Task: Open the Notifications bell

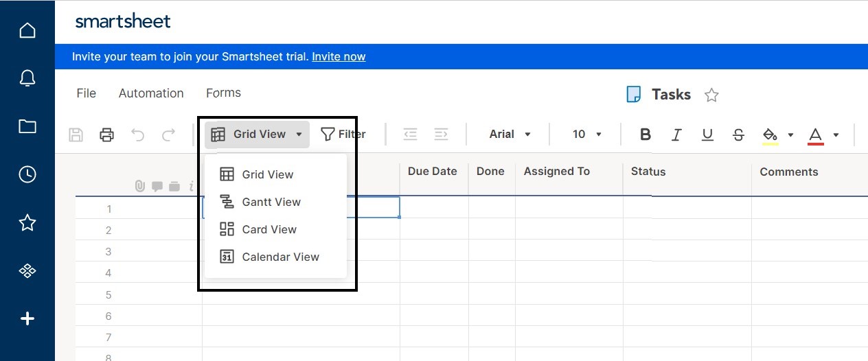Action: point(27,78)
